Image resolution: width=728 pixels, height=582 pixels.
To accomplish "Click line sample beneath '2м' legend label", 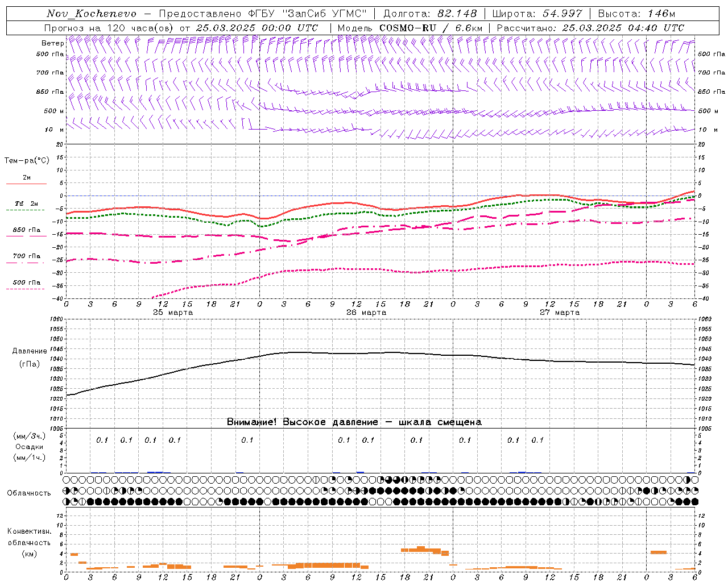I will [26, 184].
